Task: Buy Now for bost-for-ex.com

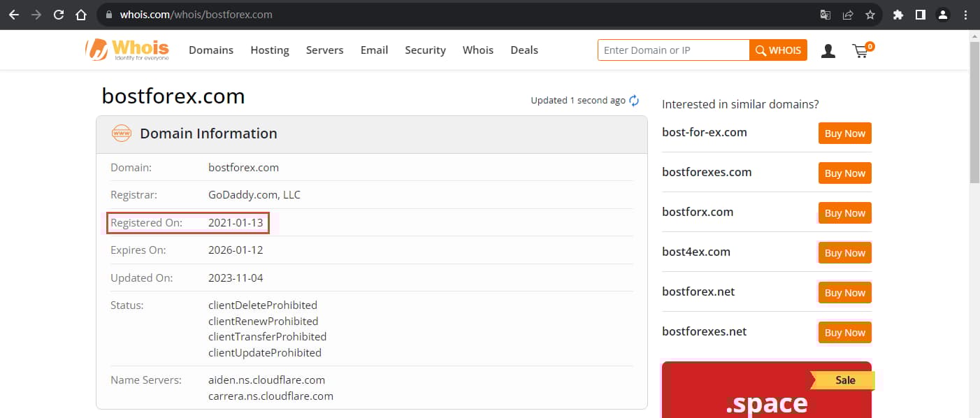Action: click(845, 134)
